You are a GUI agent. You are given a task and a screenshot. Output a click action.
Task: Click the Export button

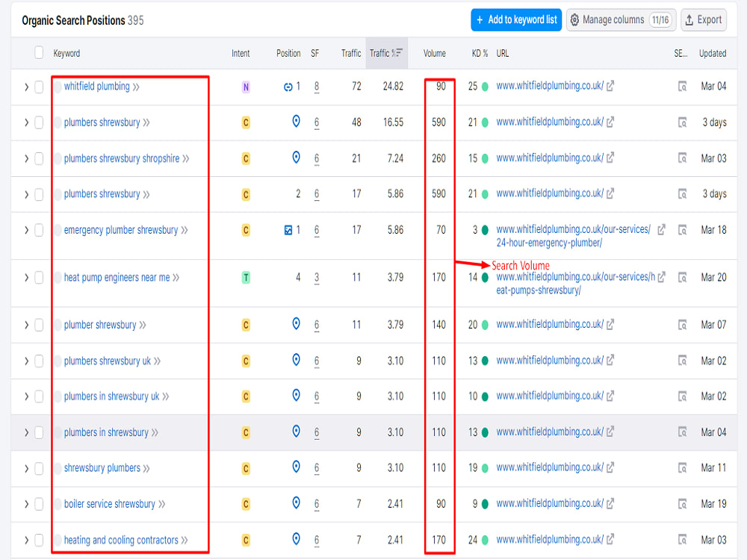(704, 20)
